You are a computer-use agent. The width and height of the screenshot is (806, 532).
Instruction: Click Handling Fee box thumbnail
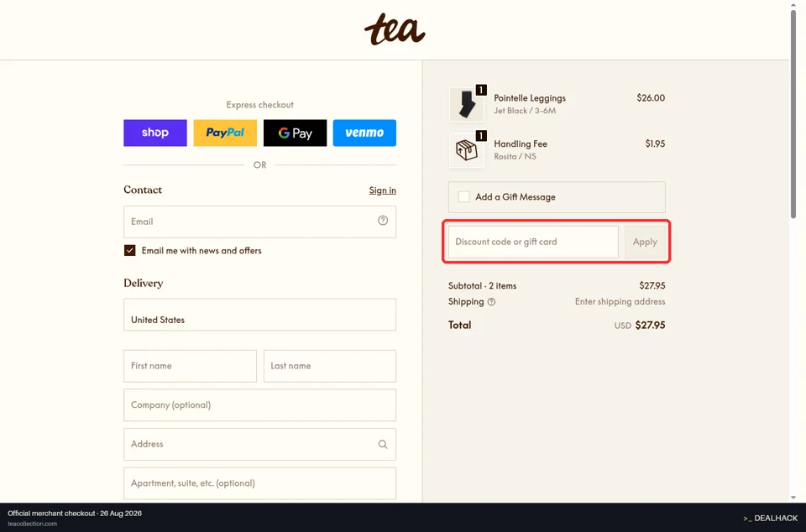(x=467, y=150)
